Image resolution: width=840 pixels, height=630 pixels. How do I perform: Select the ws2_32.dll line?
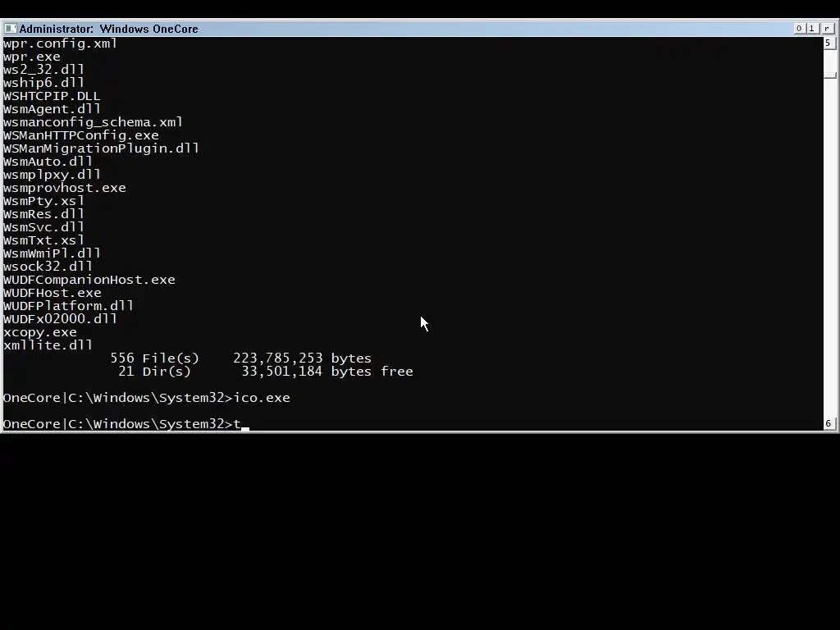click(x=44, y=70)
